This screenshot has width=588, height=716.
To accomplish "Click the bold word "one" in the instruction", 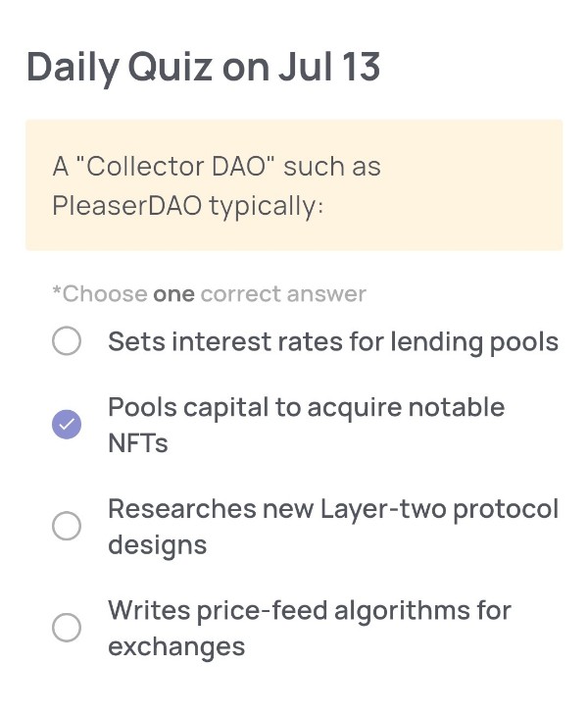I will 173,294.
